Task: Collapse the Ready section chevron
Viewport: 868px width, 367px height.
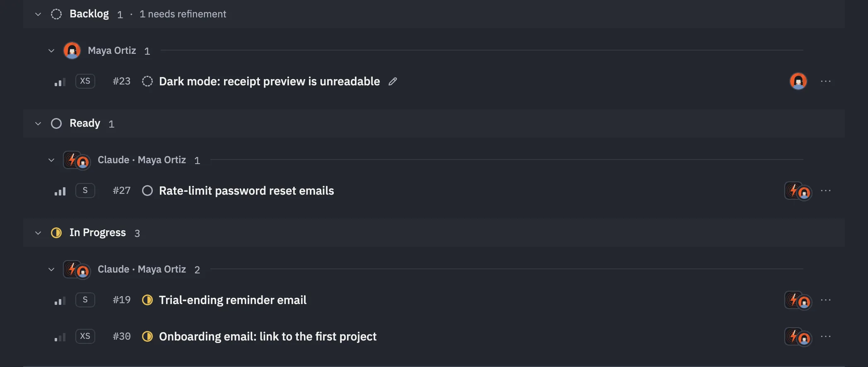Action: point(38,123)
